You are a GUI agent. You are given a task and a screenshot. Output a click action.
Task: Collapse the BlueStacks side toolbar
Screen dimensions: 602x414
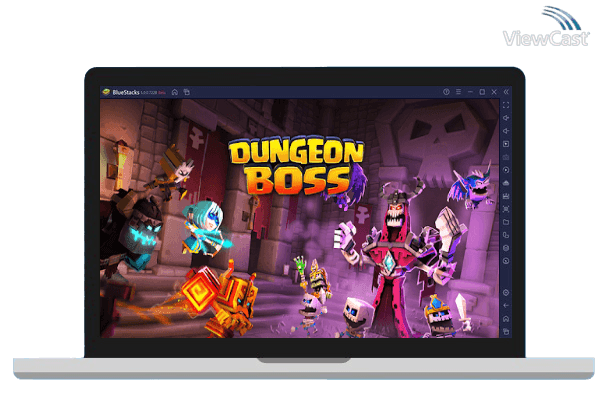coord(506,92)
